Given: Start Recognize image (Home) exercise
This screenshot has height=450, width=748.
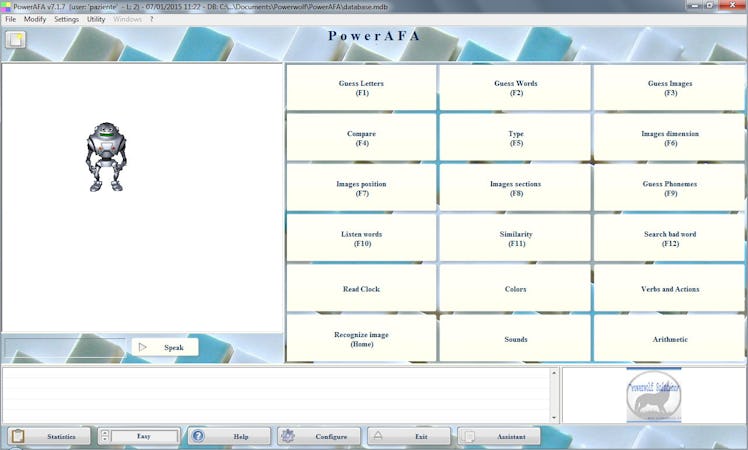Looking at the screenshot, I should [361, 339].
